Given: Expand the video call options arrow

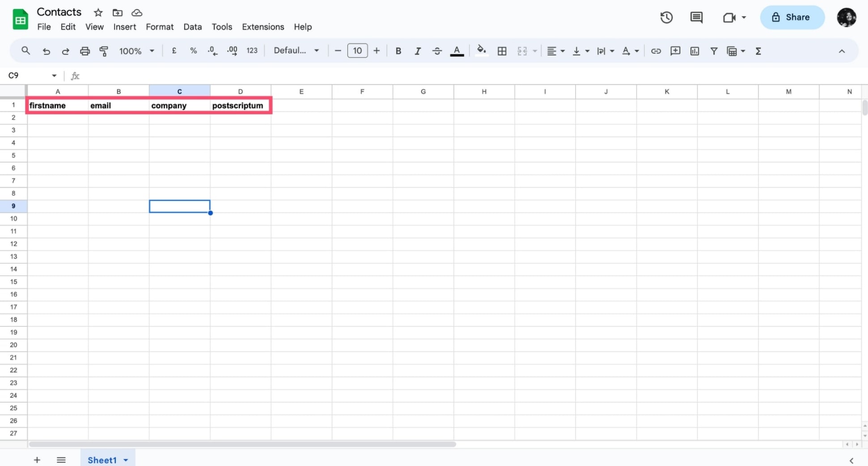Looking at the screenshot, I should coord(744,17).
